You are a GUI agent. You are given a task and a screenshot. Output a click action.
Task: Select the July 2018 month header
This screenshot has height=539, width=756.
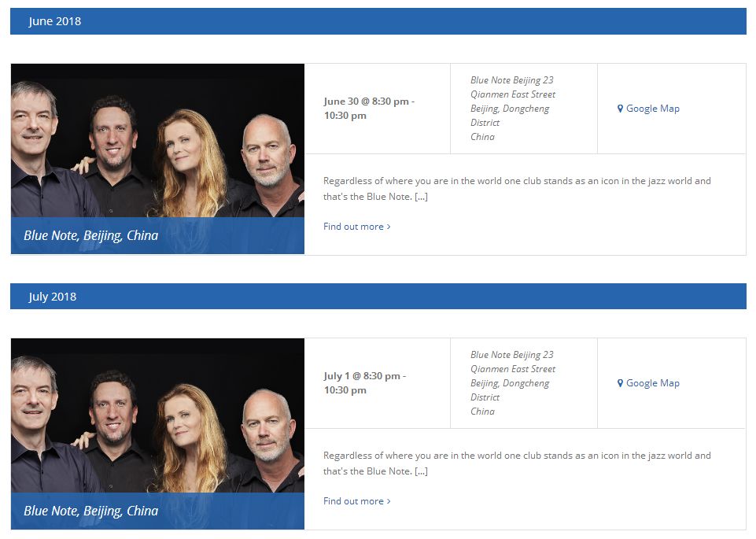[x=378, y=297]
